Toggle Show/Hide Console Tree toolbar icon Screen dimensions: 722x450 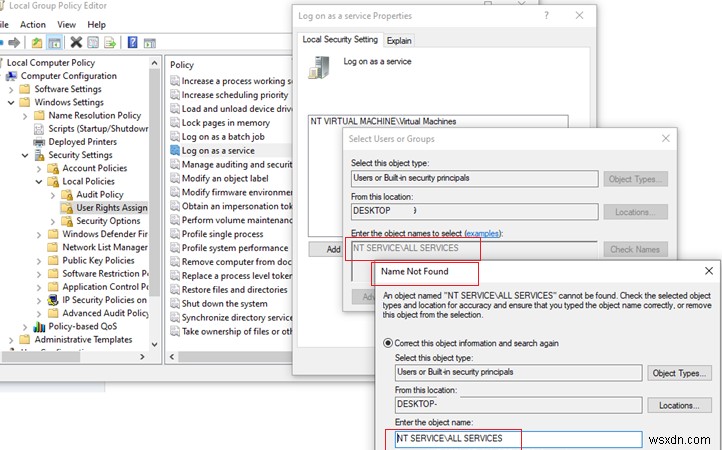tap(54, 43)
